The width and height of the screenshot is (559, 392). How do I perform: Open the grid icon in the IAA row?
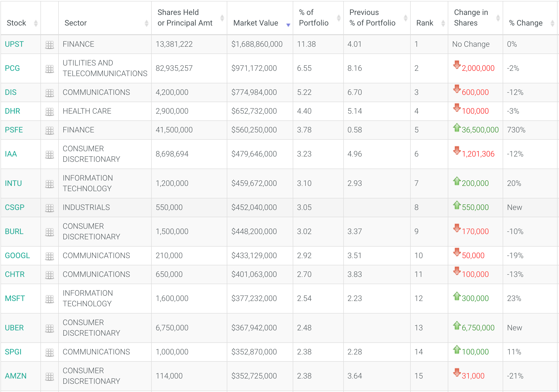pos(49,154)
